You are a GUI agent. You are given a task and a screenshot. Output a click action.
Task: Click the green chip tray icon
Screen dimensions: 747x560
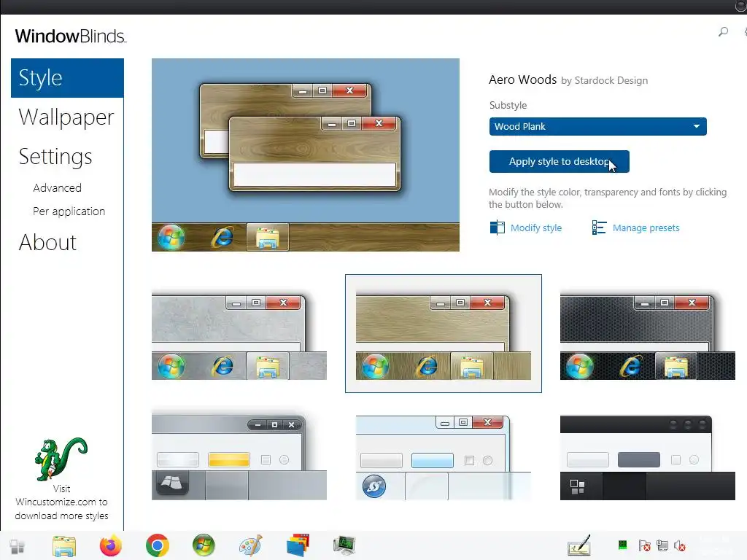coord(622,545)
